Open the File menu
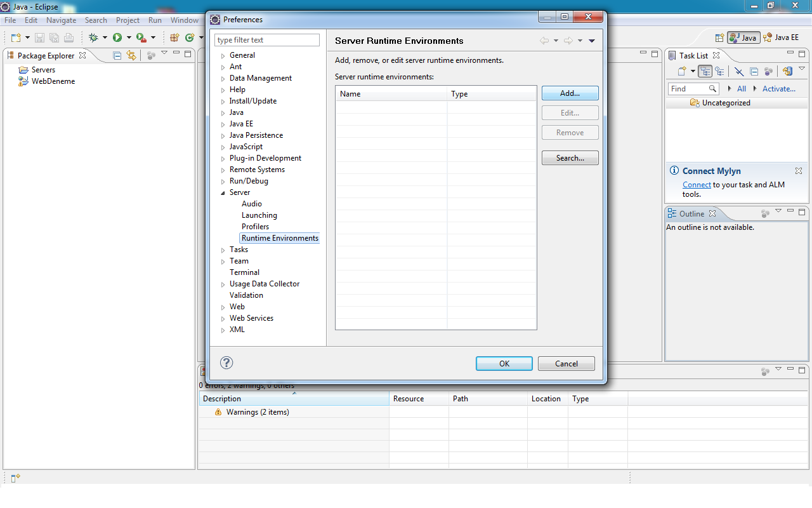 pos(10,20)
